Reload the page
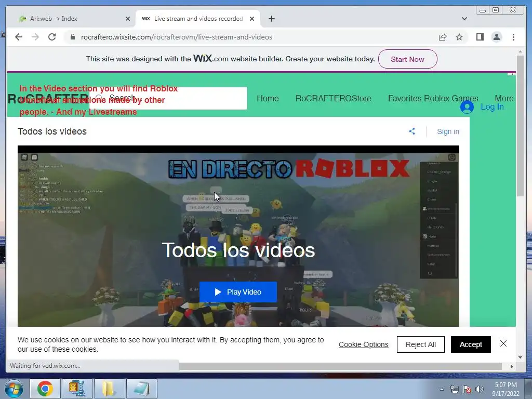 [x=52, y=37]
